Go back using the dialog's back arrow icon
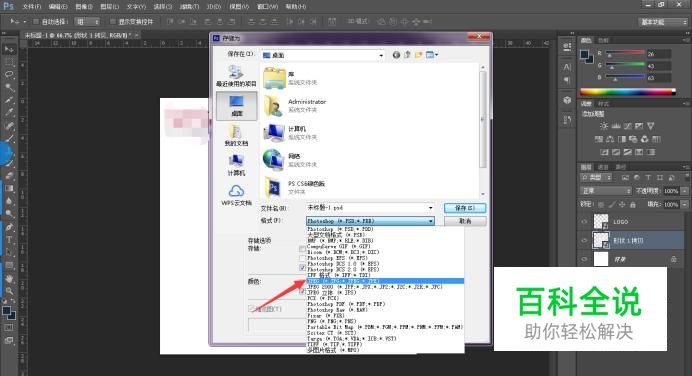692x376 pixels. click(396, 55)
